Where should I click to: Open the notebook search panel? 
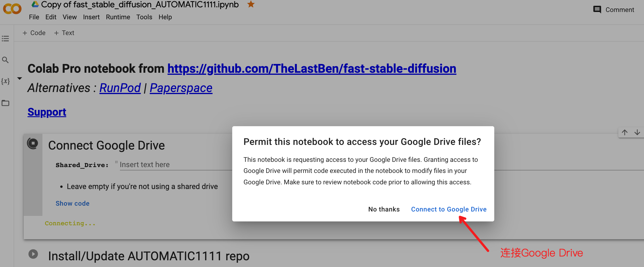click(x=5, y=60)
